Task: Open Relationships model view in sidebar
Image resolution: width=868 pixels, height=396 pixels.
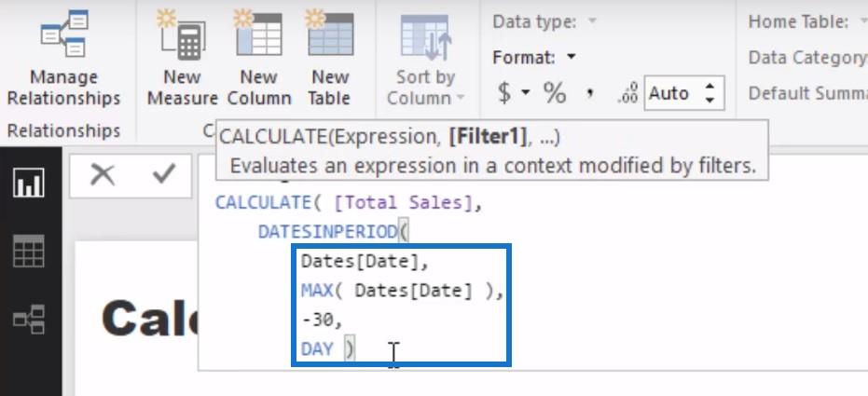Action: click(x=29, y=319)
